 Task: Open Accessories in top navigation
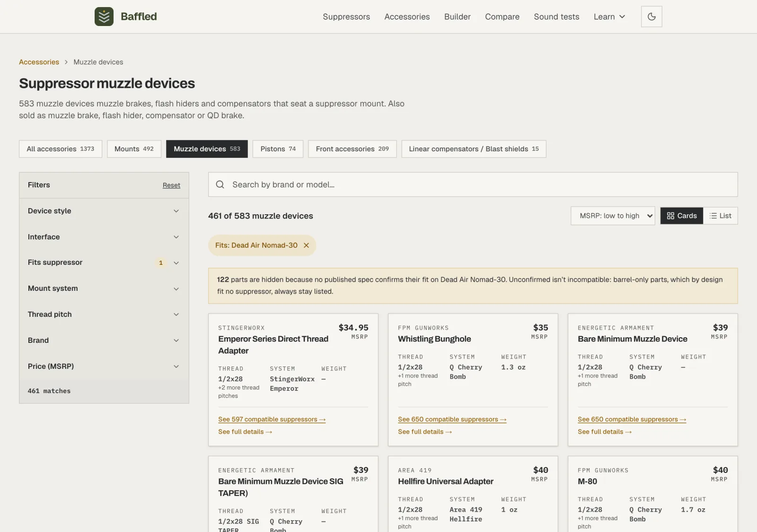(407, 17)
